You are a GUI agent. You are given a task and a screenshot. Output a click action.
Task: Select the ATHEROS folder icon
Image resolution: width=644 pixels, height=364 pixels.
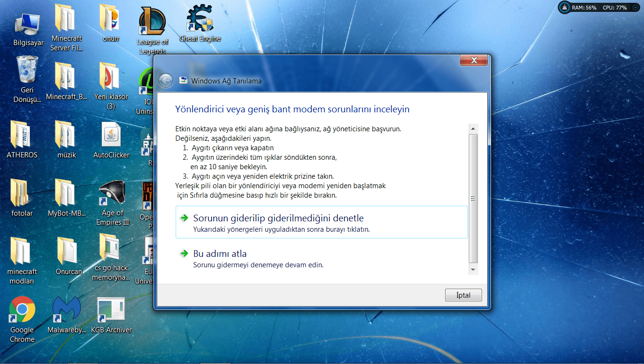[x=22, y=139]
